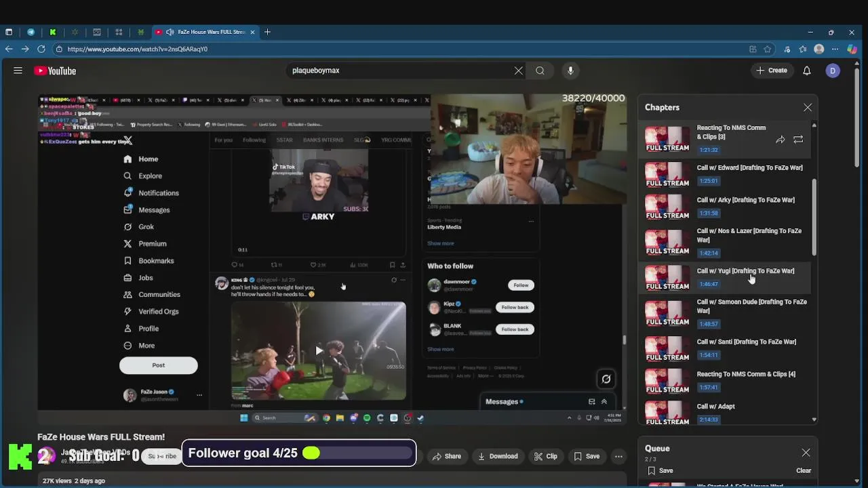Subscribe to the channel
The image size is (868, 488).
click(162, 456)
